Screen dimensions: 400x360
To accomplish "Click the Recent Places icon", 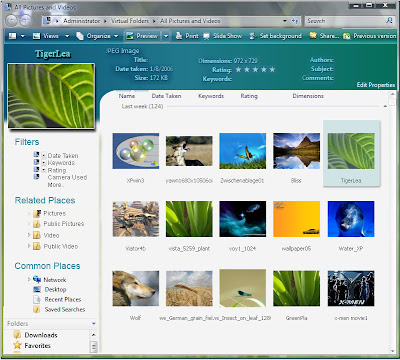I will click(37, 299).
